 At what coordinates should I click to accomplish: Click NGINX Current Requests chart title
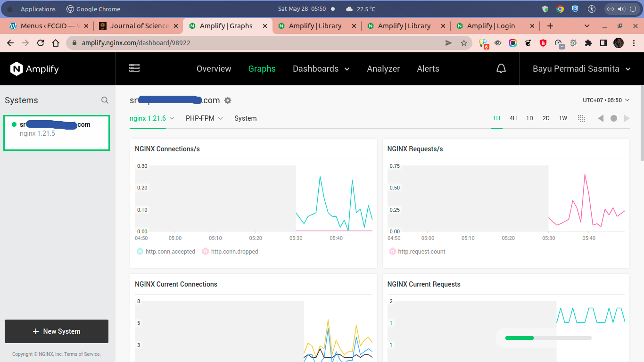[x=424, y=284]
